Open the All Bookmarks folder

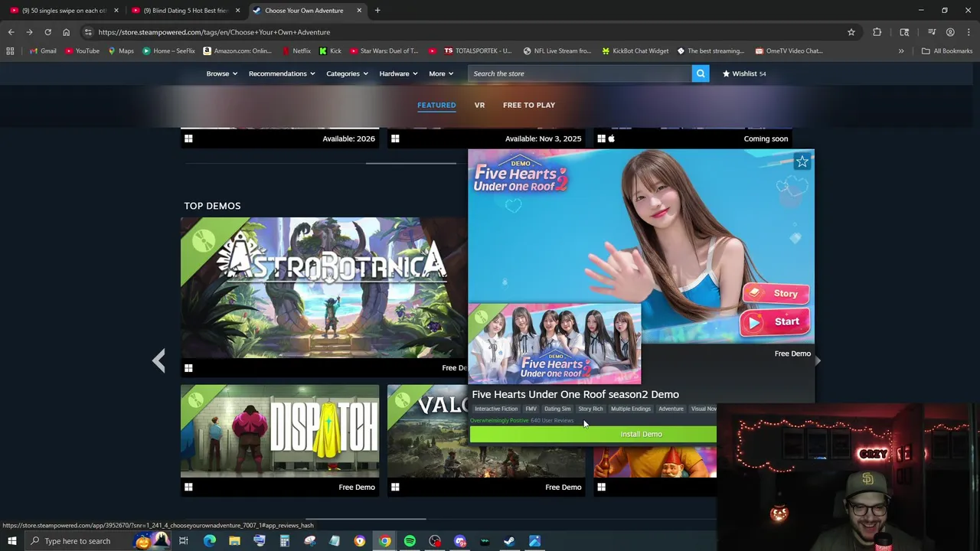(x=947, y=51)
